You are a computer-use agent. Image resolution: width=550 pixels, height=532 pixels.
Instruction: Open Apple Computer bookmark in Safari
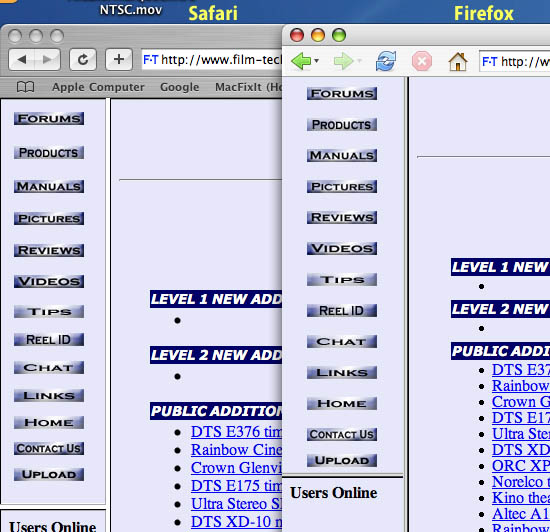98,87
